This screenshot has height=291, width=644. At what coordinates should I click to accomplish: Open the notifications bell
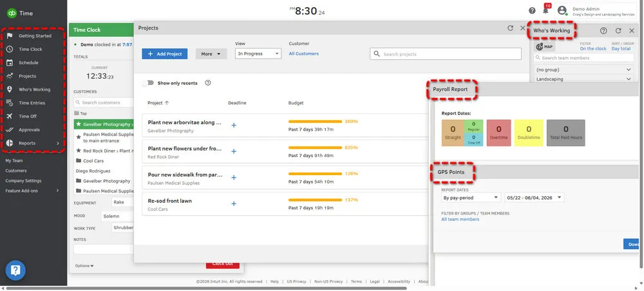[x=545, y=11]
